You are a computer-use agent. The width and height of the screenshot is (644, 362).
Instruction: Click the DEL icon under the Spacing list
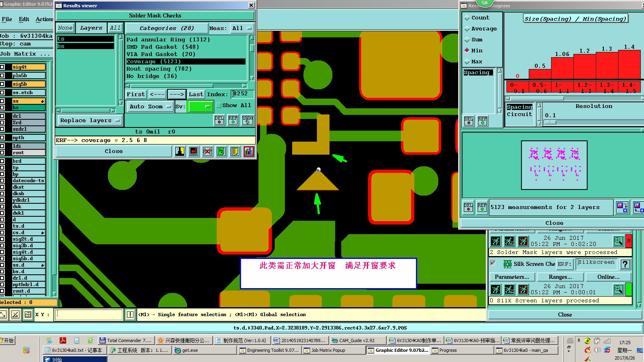pos(469,121)
